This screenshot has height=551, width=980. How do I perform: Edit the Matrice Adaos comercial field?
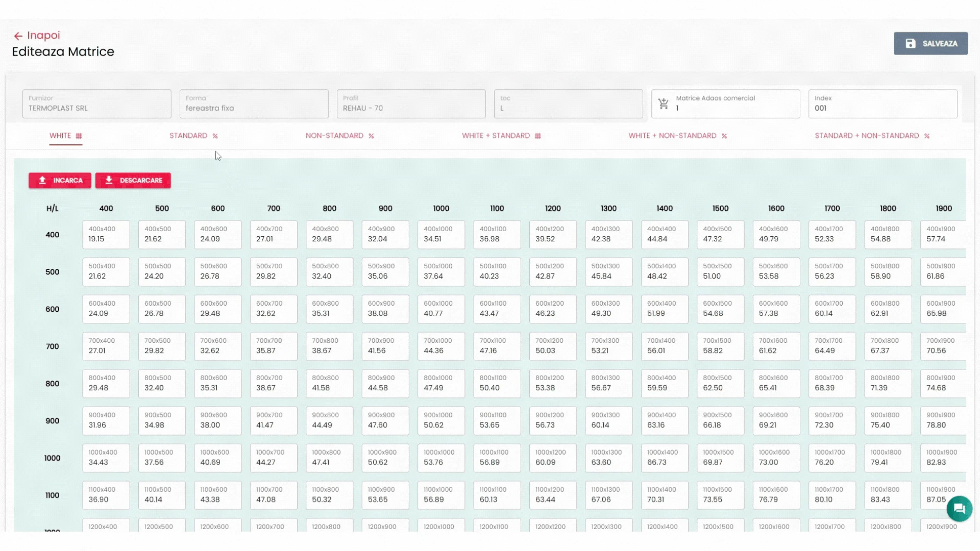(726, 104)
